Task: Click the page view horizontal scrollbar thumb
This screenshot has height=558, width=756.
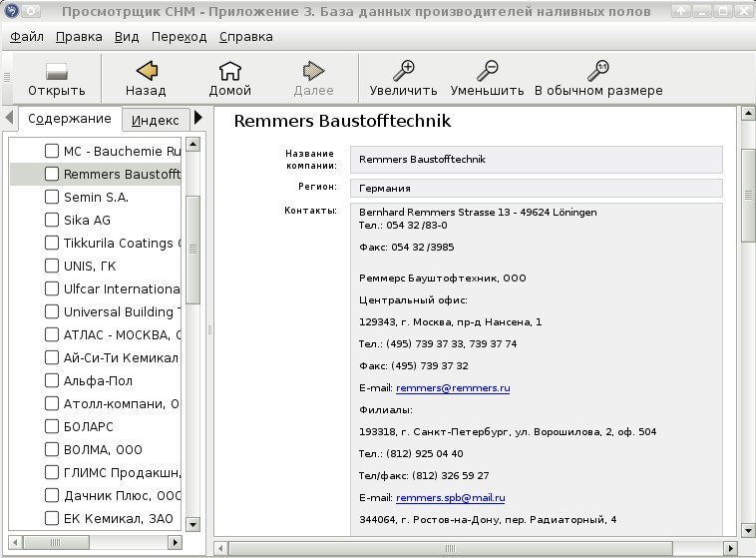Action: [x=451, y=548]
